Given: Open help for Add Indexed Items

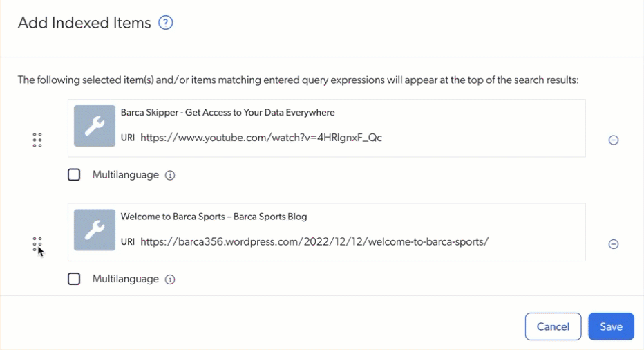Looking at the screenshot, I should [x=166, y=23].
